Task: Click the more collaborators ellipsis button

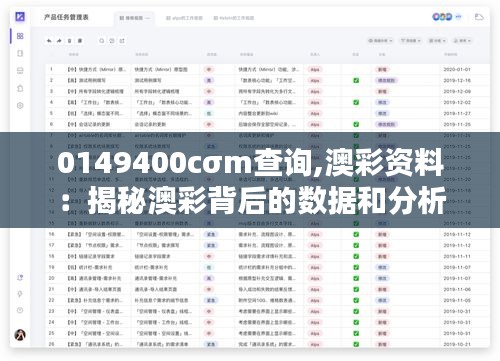Action: (x=459, y=16)
